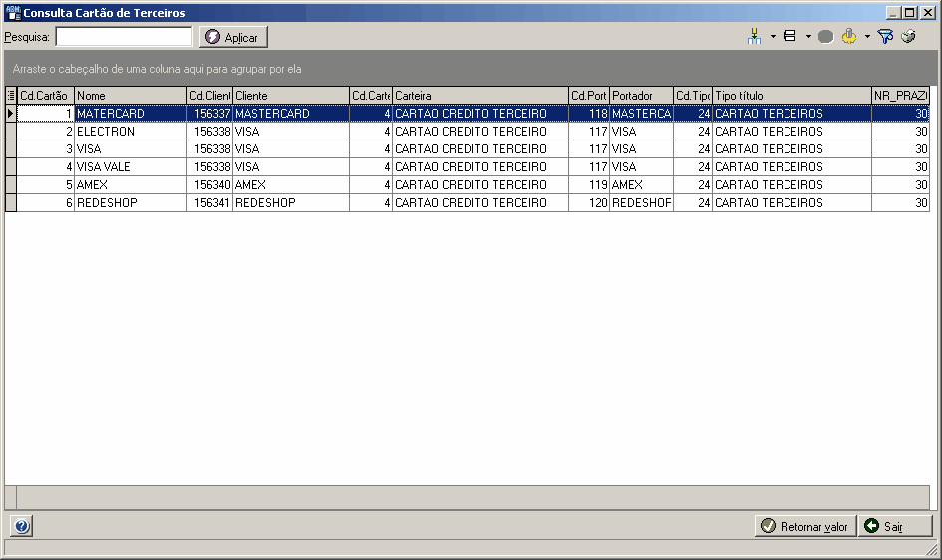The height and width of the screenshot is (560, 942).
Task: Click client code 156341 cell
Action: 209,203
